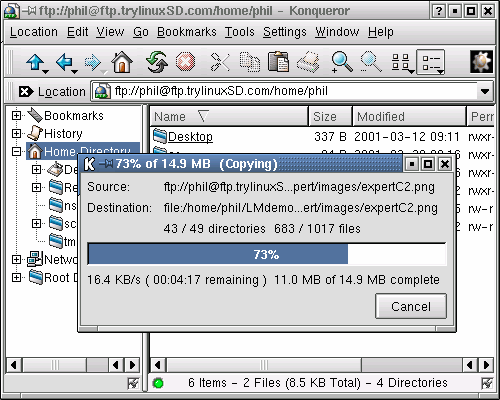Go forward with the right arrow icon
Image resolution: width=500 pixels, height=400 pixels.
92,62
